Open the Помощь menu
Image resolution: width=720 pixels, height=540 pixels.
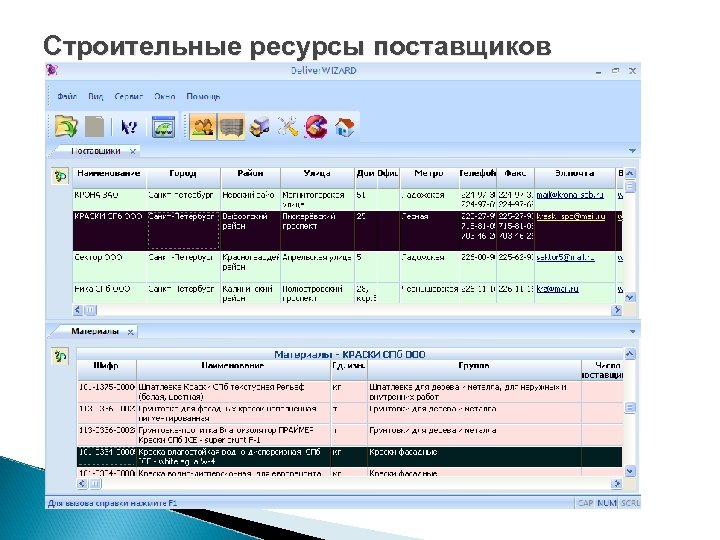(x=203, y=96)
